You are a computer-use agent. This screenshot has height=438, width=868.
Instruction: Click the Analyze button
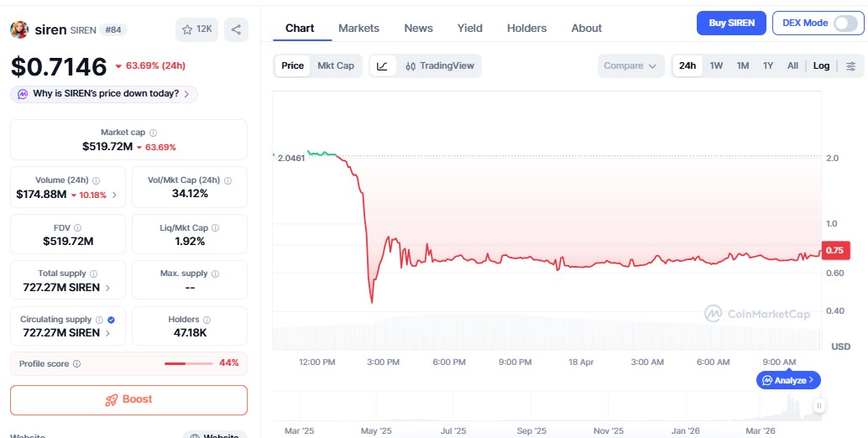click(x=788, y=380)
